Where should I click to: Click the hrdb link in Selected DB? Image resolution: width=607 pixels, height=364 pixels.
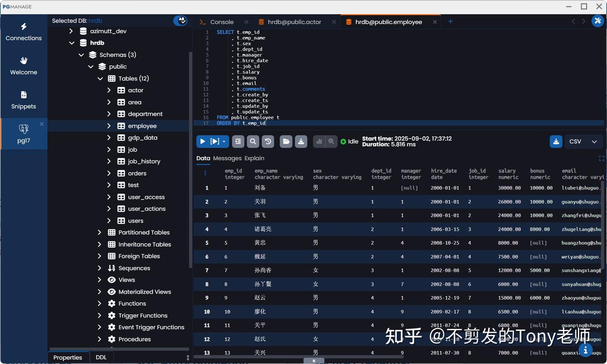[x=95, y=20]
